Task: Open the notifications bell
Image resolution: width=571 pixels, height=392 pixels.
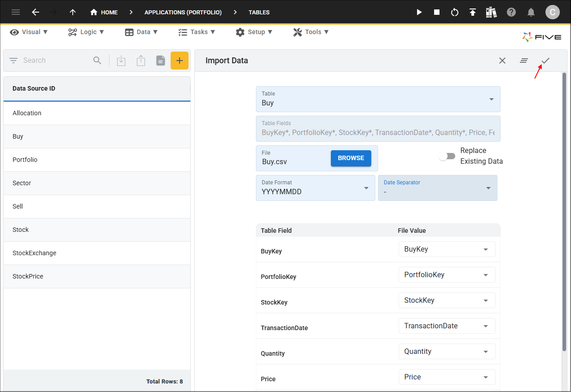Action: pos(531,12)
